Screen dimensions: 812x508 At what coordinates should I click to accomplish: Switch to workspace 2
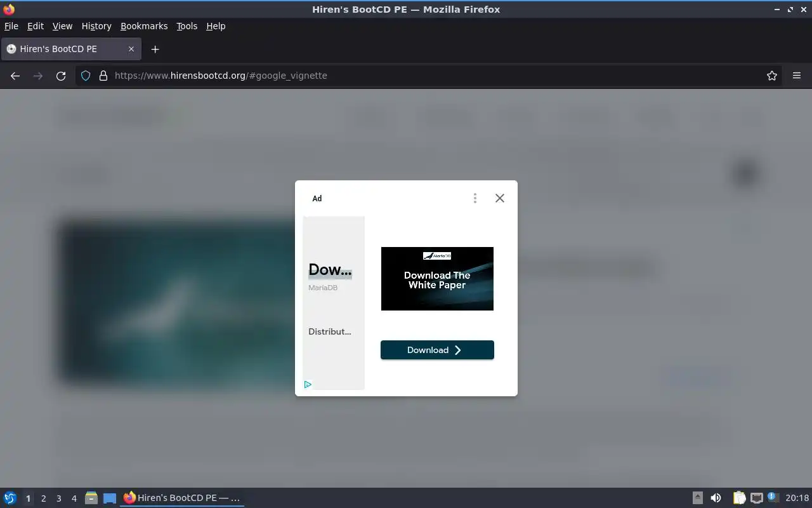click(43, 498)
